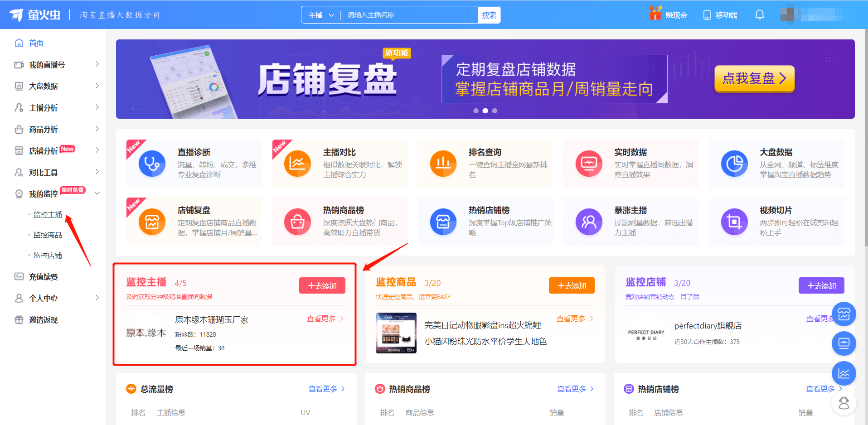Click 去添加 in the 监控主播 card
Screen dimensions: 868x425
tap(322, 285)
